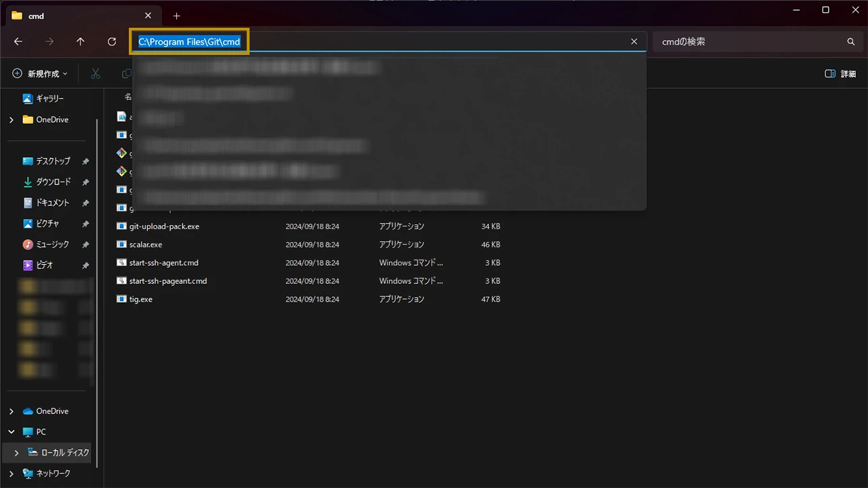Select the cmd tab
This screenshot has height=488, width=868.
81,16
